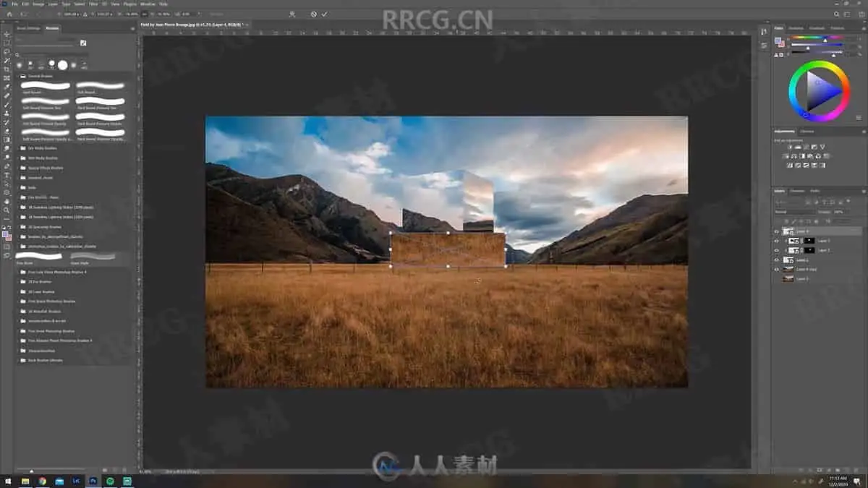This screenshot has width=868, height=488.
Task: Toggle visibility of Layer 0 copy
Action: 776,269
